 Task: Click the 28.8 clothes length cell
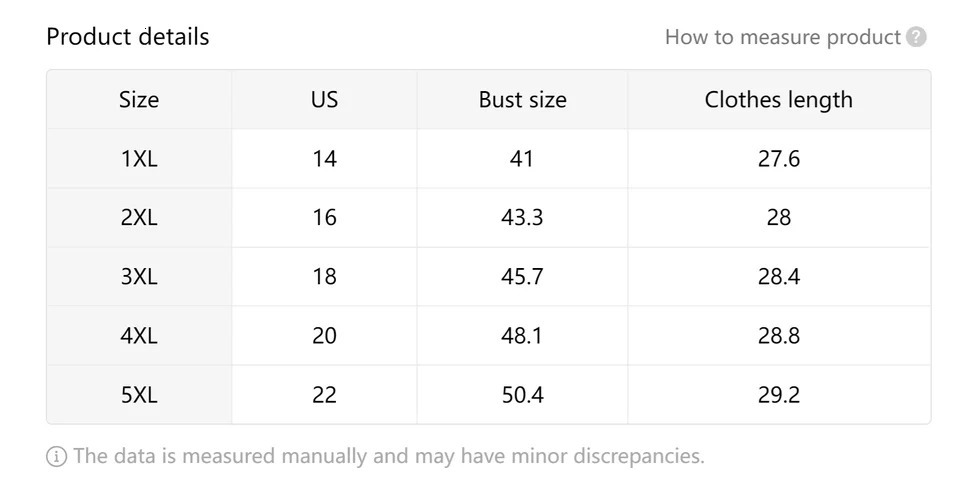[778, 336]
